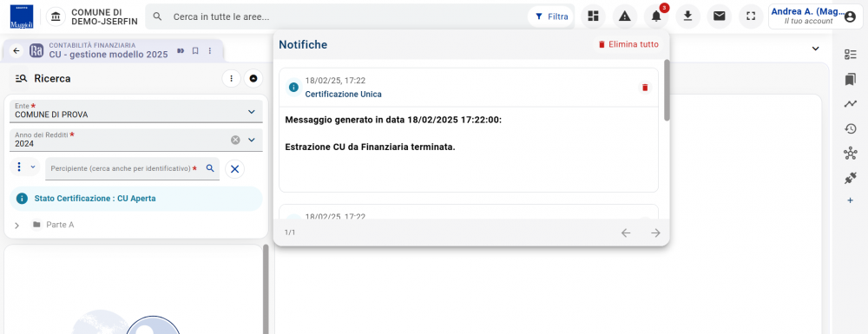Open the network hub icon in right sidebar

click(851, 154)
